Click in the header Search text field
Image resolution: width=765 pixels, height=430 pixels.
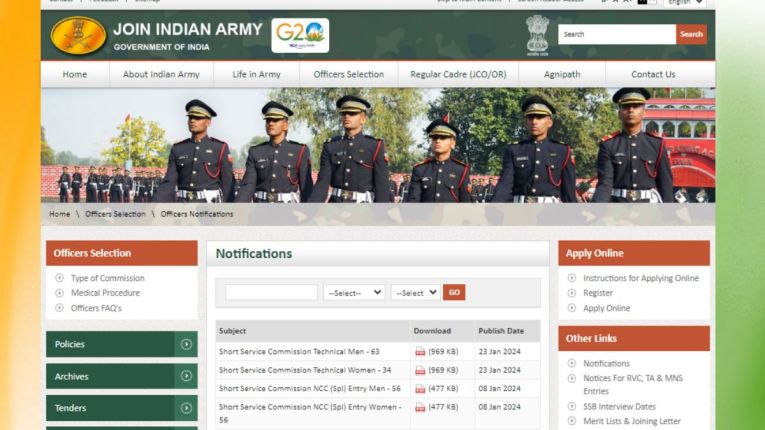pyautogui.click(x=617, y=34)
